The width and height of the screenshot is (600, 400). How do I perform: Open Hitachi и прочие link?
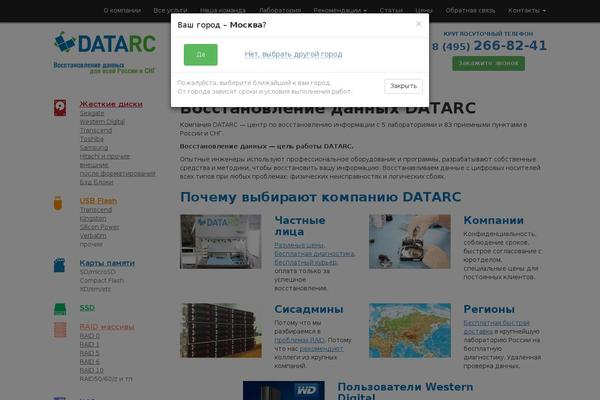105,156
